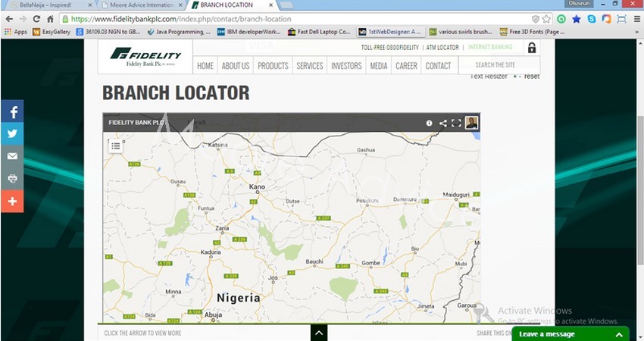Viewport: 644px width, 341px height.
Task: Open the Skype extension icon
Action: point(592,19)
